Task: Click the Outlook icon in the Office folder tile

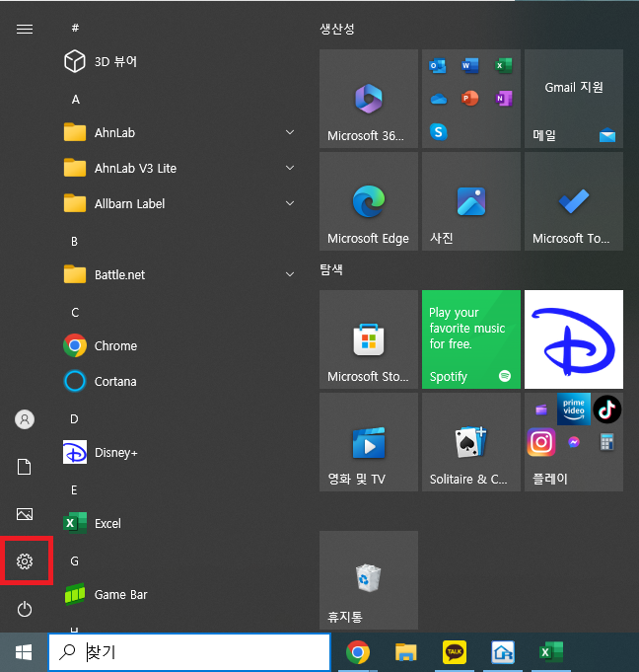Action: point(438,65)
